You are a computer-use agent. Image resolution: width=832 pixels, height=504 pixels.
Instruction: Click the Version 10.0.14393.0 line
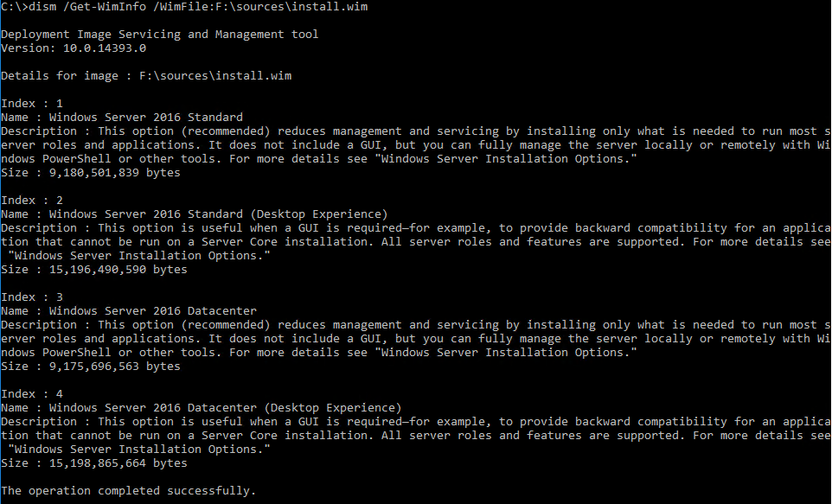pos(74,48)
